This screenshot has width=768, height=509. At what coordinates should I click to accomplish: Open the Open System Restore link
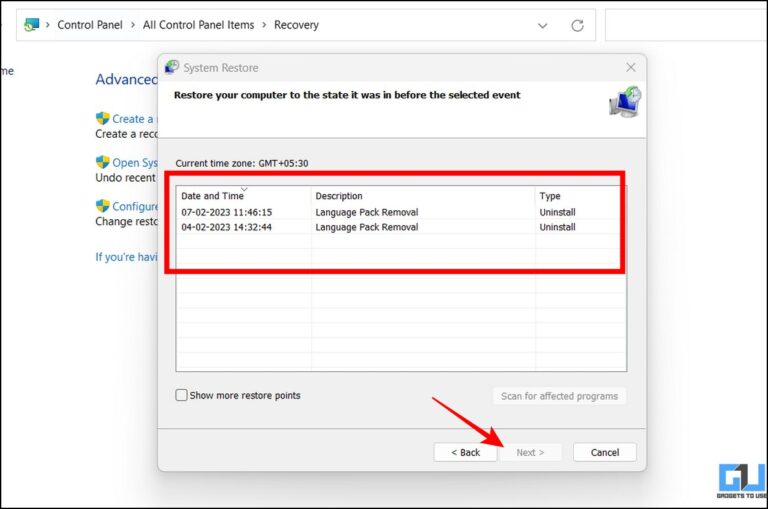[x=135, y=162]
